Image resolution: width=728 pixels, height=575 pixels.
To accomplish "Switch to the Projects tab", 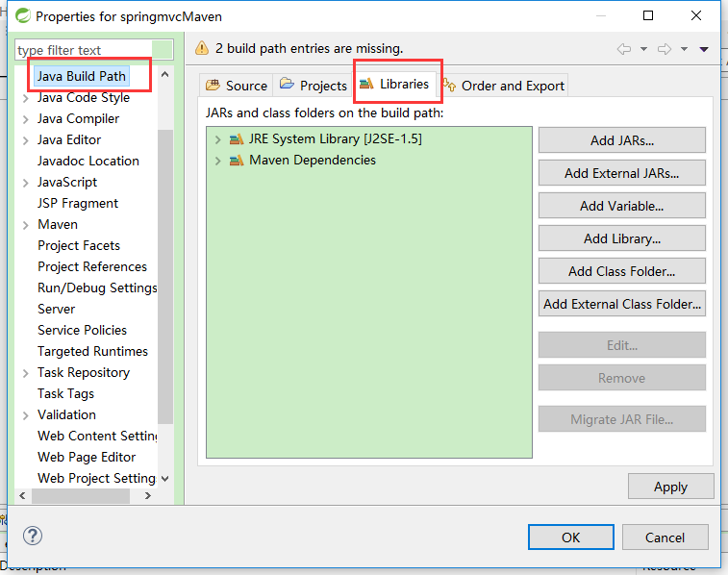I will pyautogui.click(x=314, y=86).
